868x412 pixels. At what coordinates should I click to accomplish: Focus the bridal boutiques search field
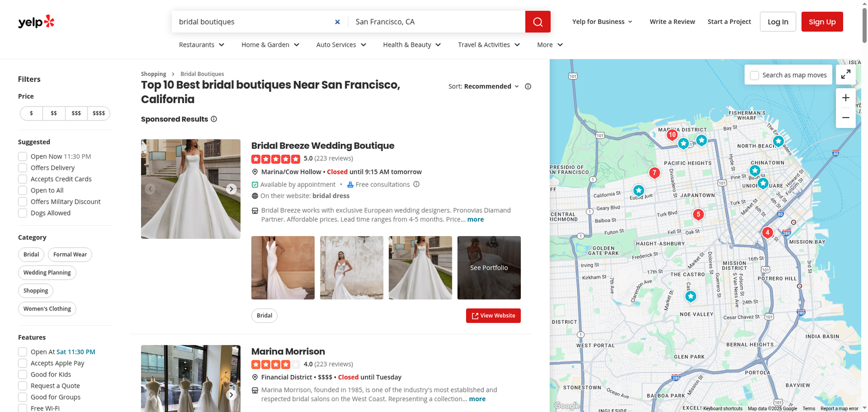click(254, 22)
